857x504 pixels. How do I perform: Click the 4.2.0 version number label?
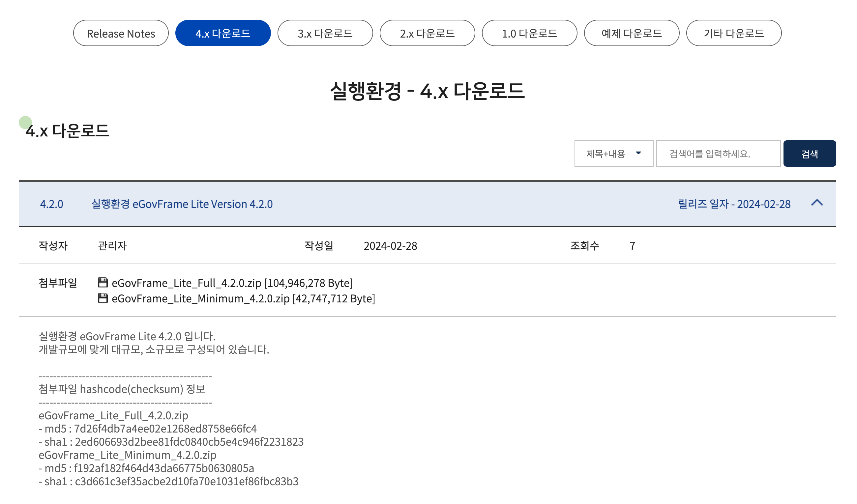52,204
